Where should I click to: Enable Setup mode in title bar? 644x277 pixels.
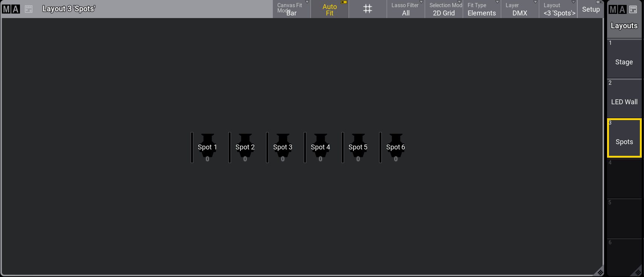(x=590, y=9)
